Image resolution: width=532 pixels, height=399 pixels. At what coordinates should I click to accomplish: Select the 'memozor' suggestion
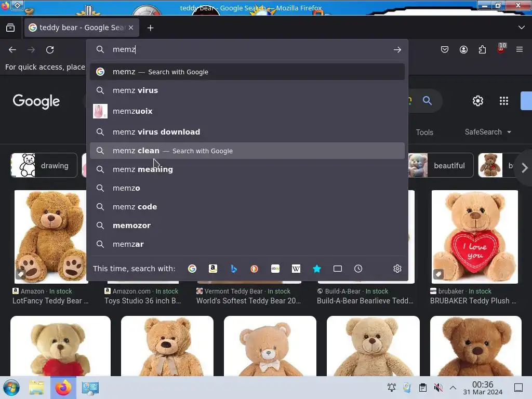(x=247, y=225)
